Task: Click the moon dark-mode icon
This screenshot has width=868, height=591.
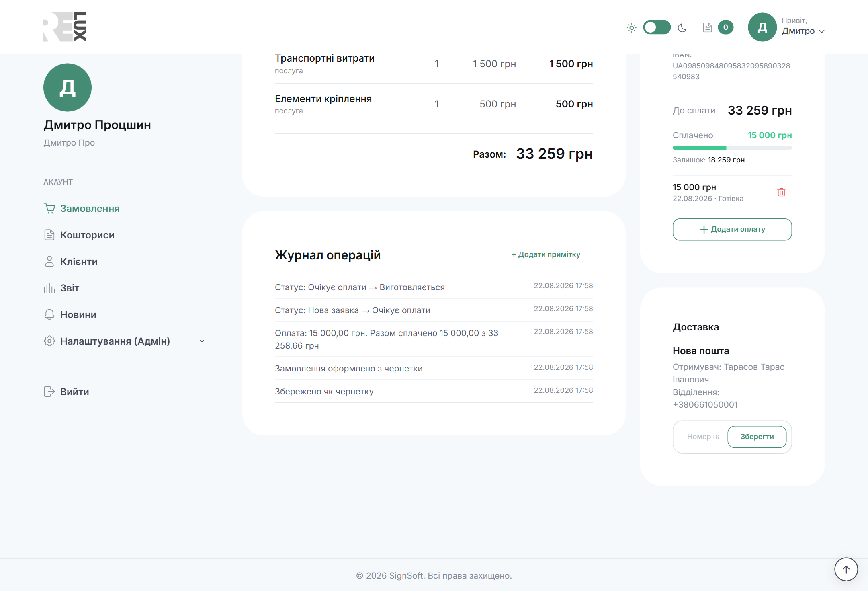Action: tap(682, 28)
